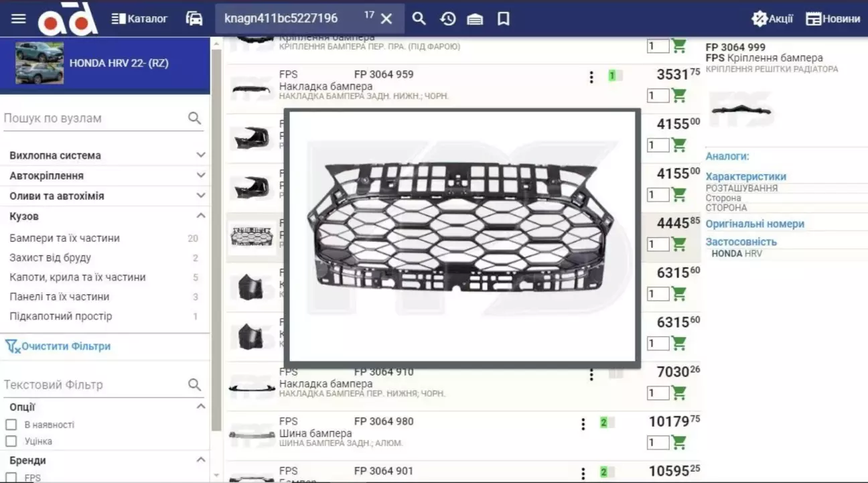Select Панелі та їх частини
The height and width of the screenshot is (483, 868).
click(x=60, y=296)
